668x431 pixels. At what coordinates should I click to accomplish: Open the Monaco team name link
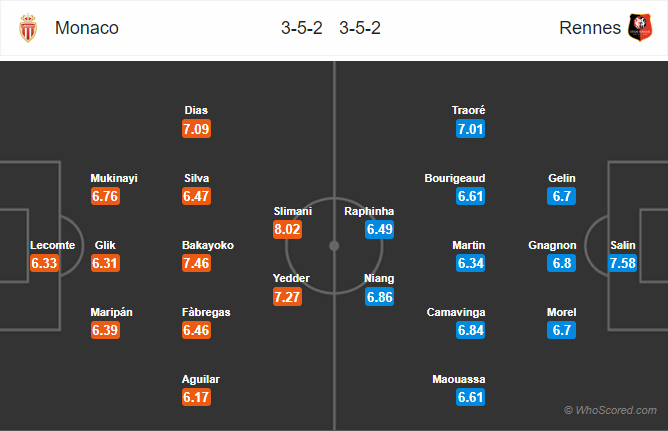[x=87, y=28]
